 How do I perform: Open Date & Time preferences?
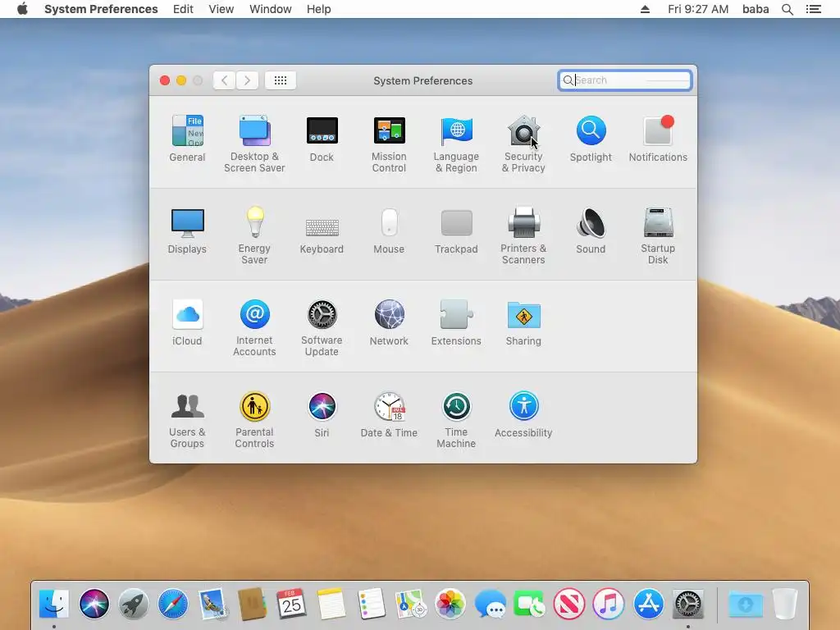coord(389,414)
